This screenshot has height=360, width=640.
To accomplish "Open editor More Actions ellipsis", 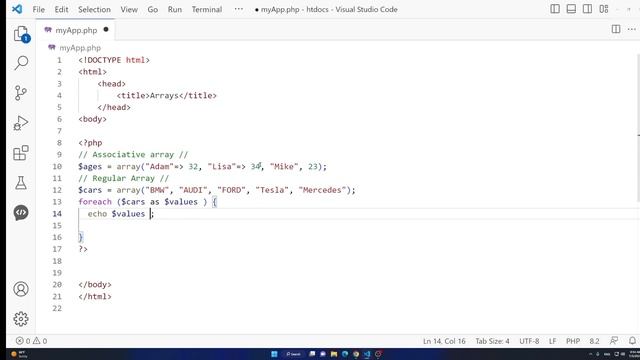I will (x=631, y=29).
